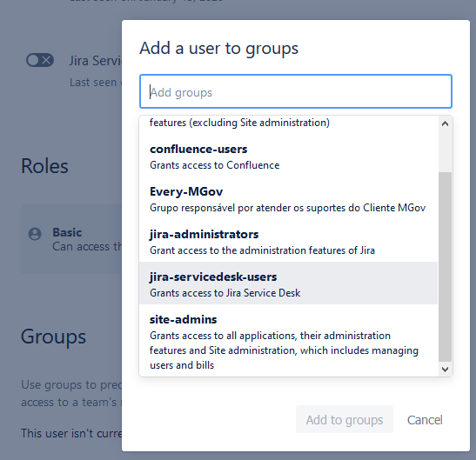Toggle the Jira Service access switch
Image resolution: width=476 pixels, height=460 pixels.
click(x=40, y=60)
